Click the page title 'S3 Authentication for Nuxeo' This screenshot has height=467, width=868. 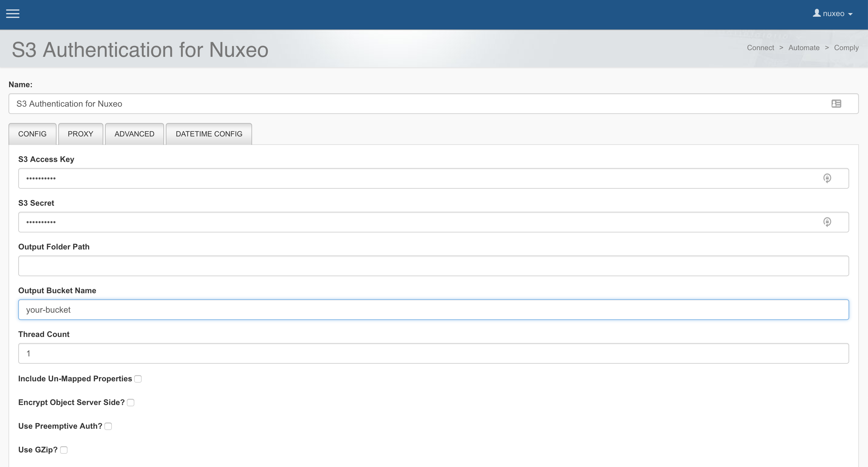140,50
